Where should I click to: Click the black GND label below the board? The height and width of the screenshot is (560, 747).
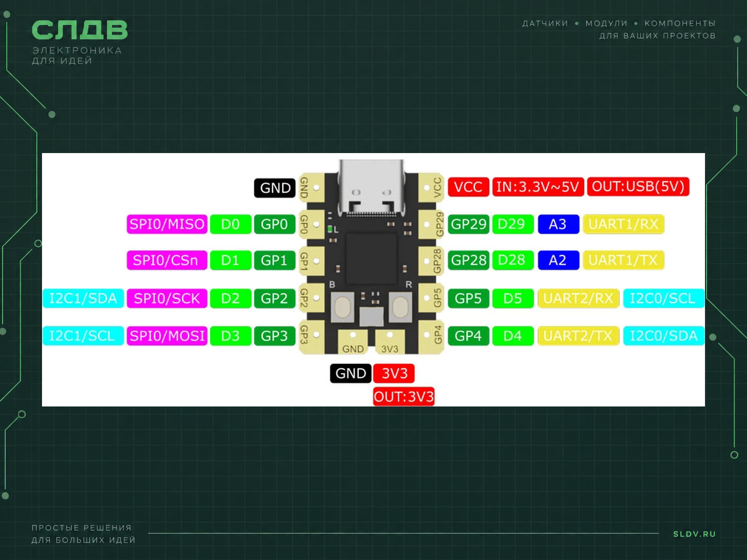coord(351,373)
